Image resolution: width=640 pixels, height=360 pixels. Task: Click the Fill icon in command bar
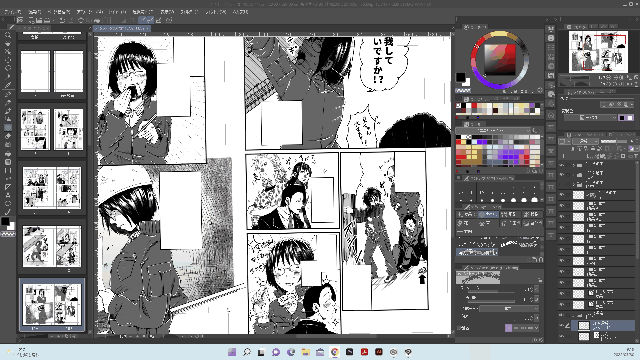(x=97, y=20)
